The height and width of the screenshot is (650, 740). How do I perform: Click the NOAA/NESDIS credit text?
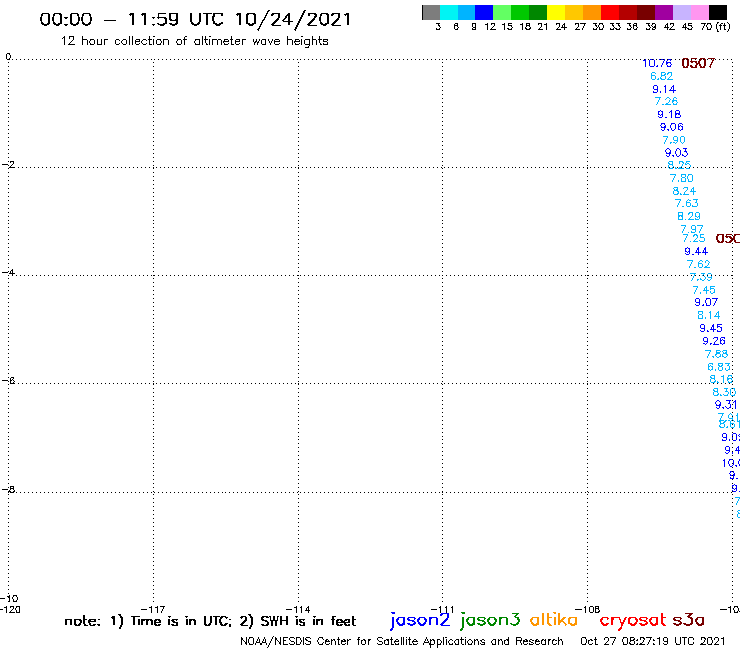click(402, 642)
